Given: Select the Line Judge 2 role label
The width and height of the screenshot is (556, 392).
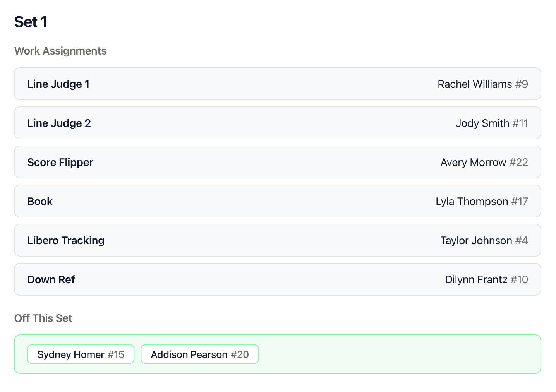Looking at the screenshot, I should [59, 123].
